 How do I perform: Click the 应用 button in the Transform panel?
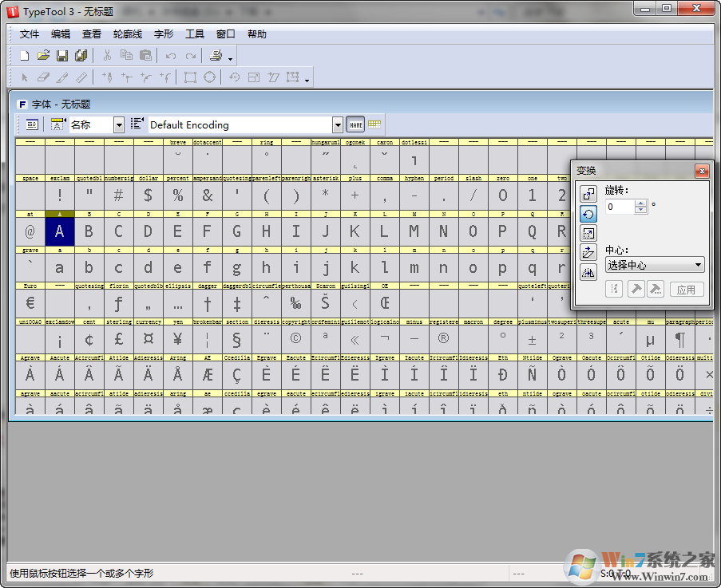coord(687,289)
